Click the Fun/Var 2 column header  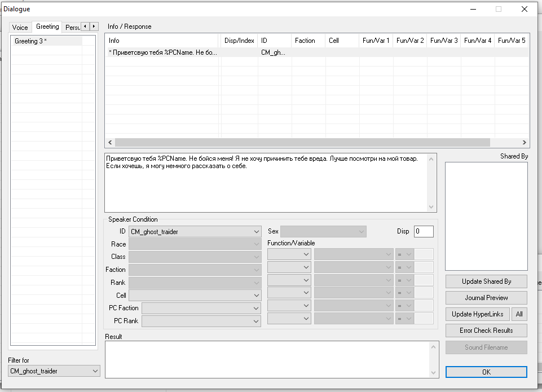410,41
